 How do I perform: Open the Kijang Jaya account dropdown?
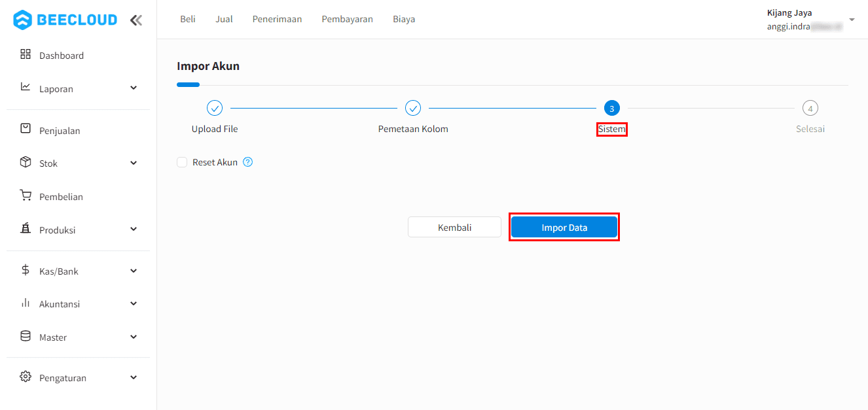click(852, 20)
